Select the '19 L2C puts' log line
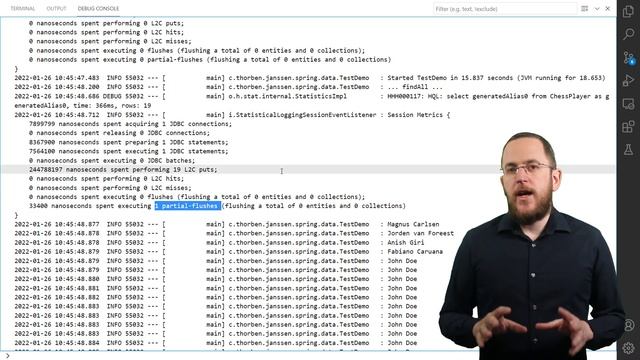The image size is (640, 360). pyautogui.click(x=123, y=169)
